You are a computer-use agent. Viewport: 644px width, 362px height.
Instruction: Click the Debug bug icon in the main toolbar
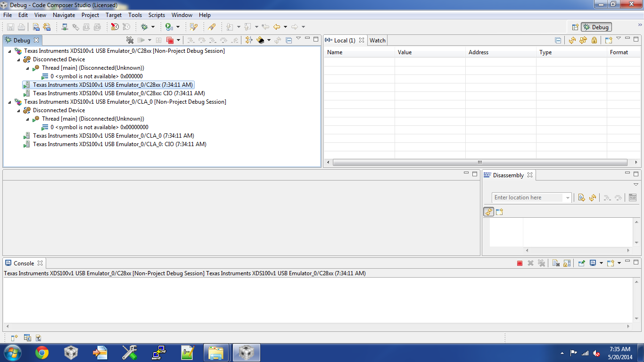(144, 27)
